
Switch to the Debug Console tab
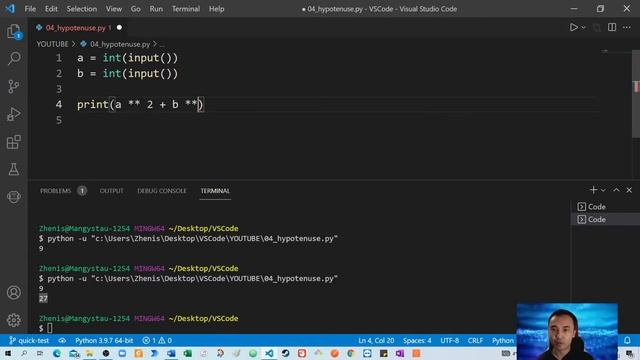(162, 191)
